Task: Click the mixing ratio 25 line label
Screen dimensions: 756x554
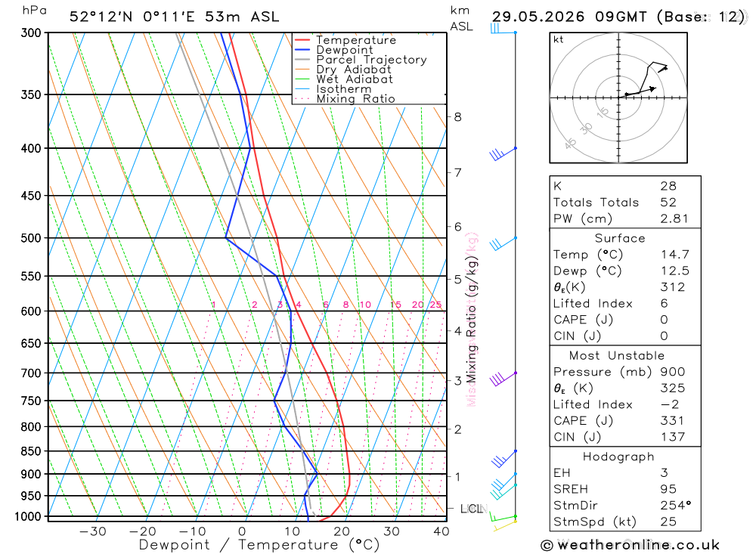Action: point(436,305)
